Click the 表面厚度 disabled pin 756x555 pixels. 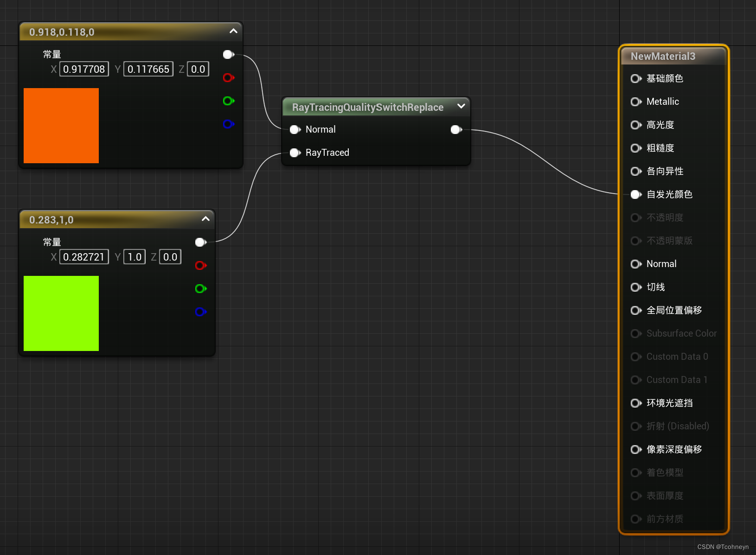click(636, 496)
